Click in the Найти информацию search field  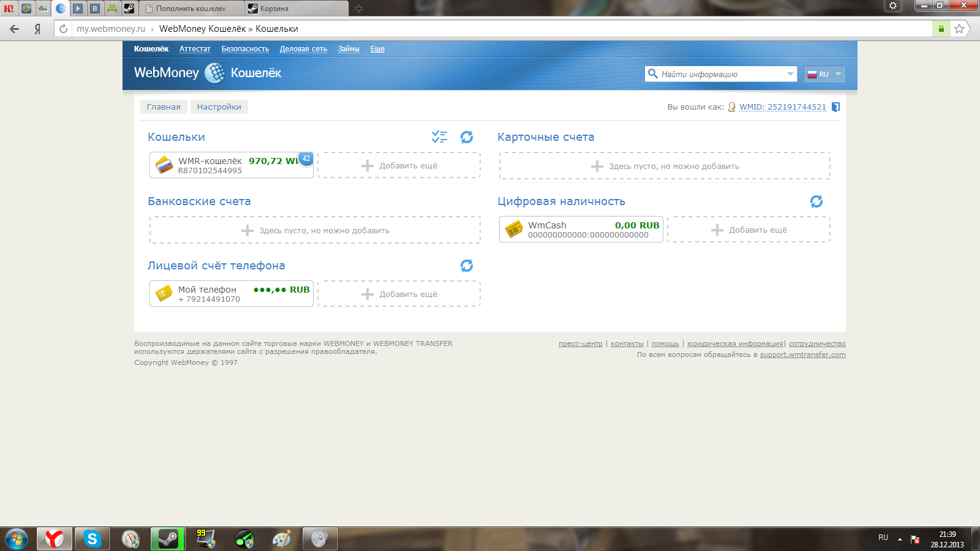coord(722,74)
